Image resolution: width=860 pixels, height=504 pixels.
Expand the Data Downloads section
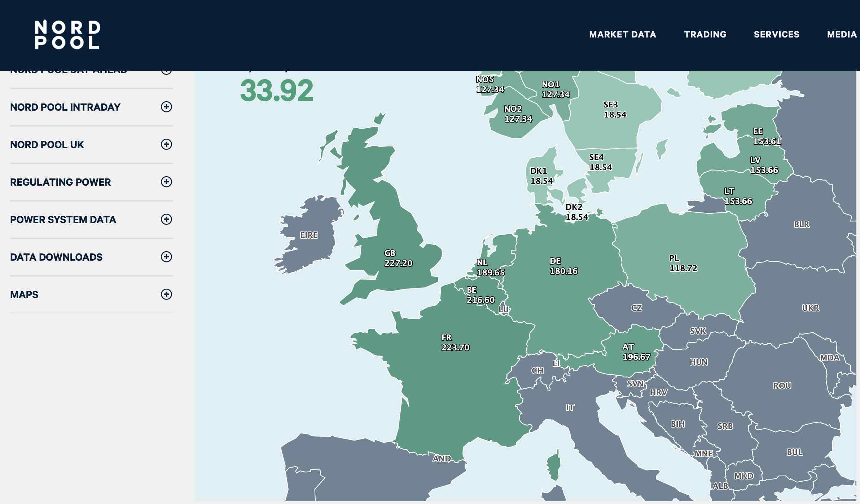coord(56,257)
